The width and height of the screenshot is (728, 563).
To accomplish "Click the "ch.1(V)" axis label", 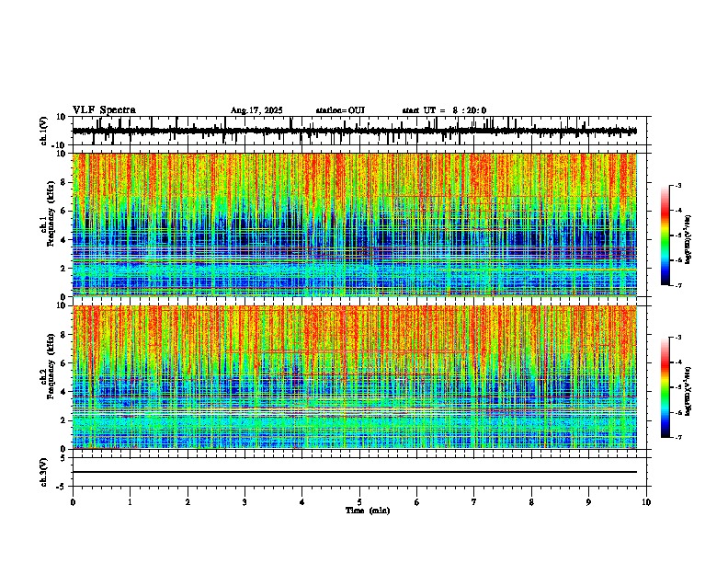I will pyautogui.click(x=44, y=131).
